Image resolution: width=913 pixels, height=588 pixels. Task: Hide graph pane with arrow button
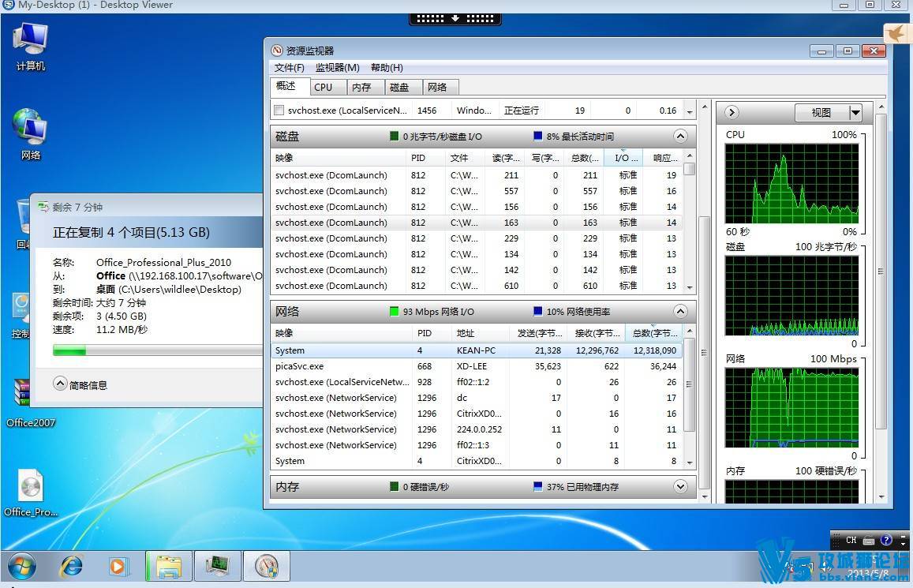point(732,113)
